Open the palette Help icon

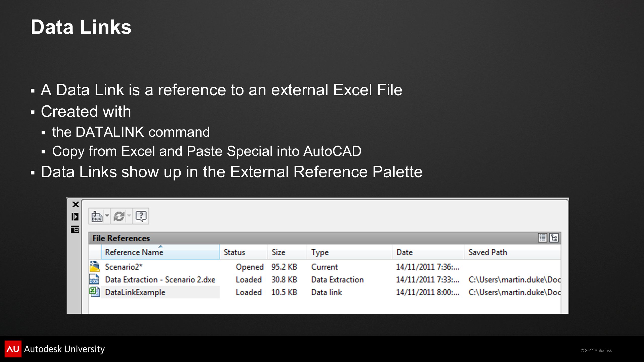[x=141, y=216]
